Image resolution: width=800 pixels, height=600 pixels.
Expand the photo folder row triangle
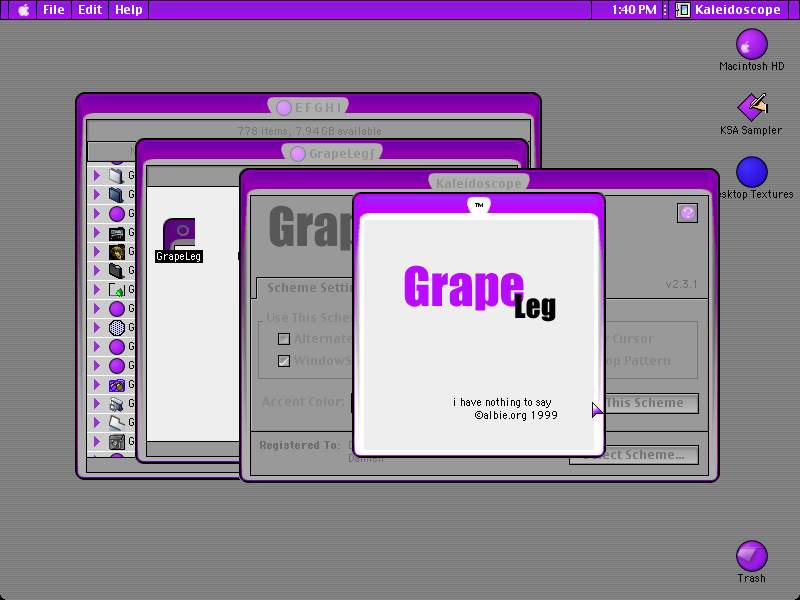tap(96, 233)
